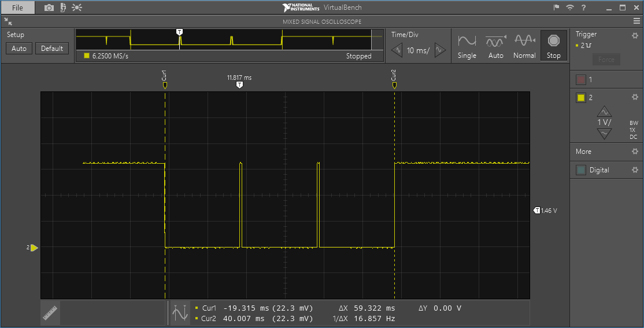The image size is (644, 328).
Task: Toggle the ruler measurements icon
Action: click(50, 313)
